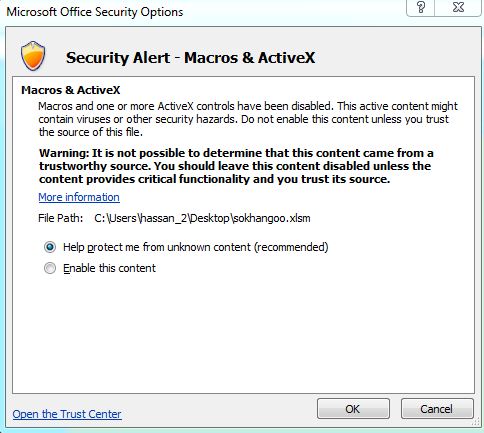Viewport: 484px width, 433px height.
Task: Confirm the selection with the OK button
Action: (x=353, y=408)
